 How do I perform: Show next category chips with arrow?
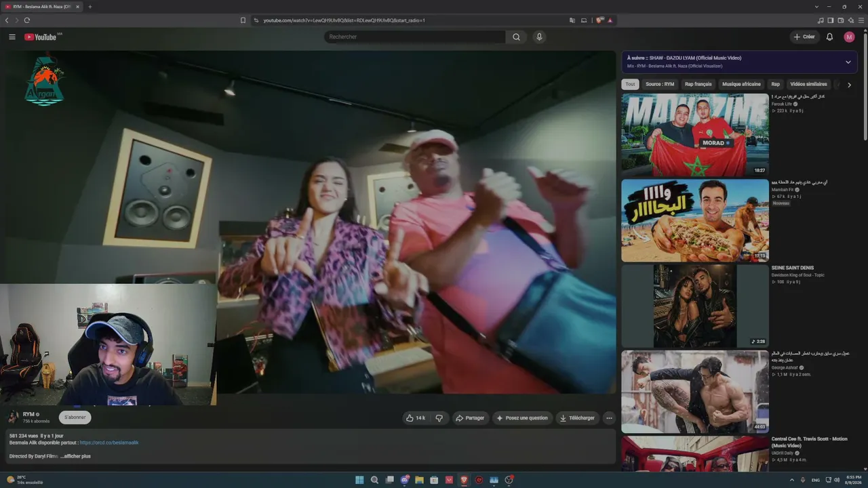849,85
